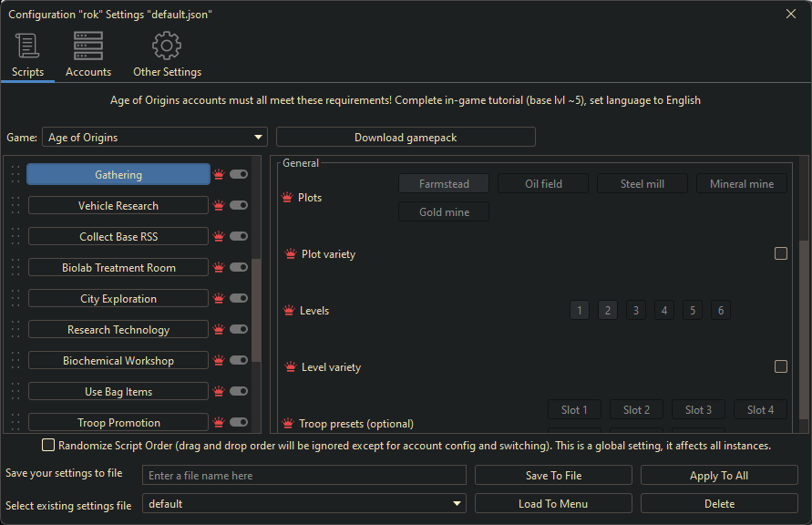812x525 pixels.
Task: Click the drag handle beside Collect Base RSS
Action: 14,236
